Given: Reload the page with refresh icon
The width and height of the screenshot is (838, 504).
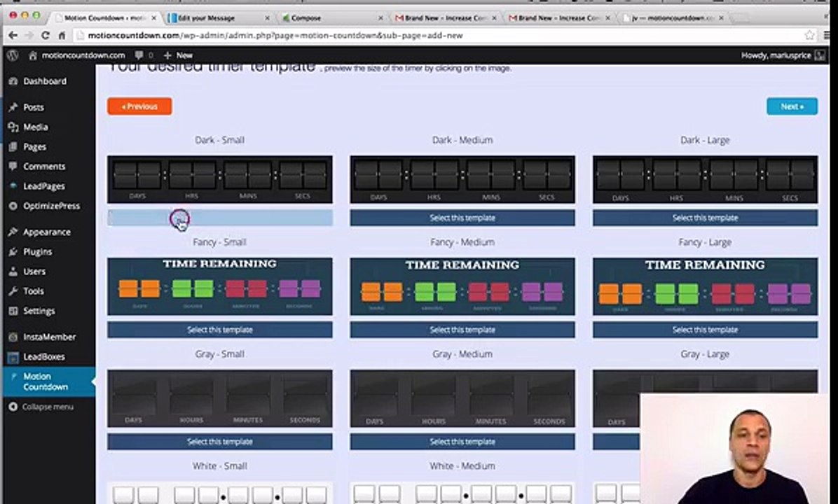Looking at the screenshot, I should coord(46,35).
